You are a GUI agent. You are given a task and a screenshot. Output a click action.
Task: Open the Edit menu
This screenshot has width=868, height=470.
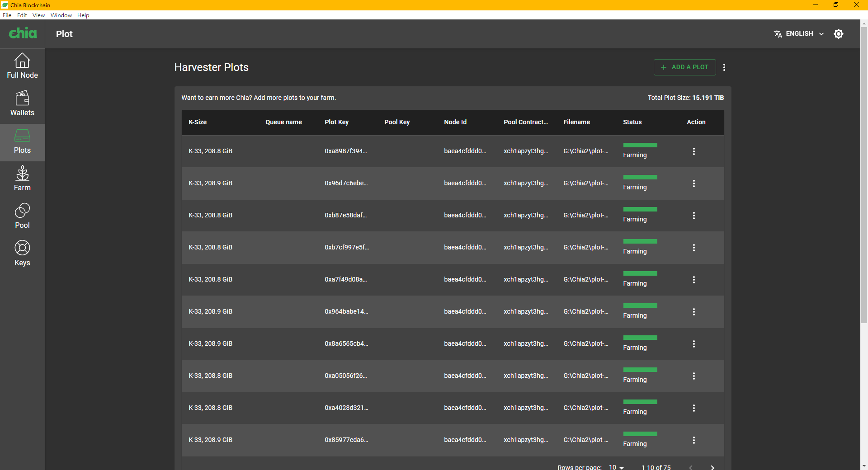(22, 15)
